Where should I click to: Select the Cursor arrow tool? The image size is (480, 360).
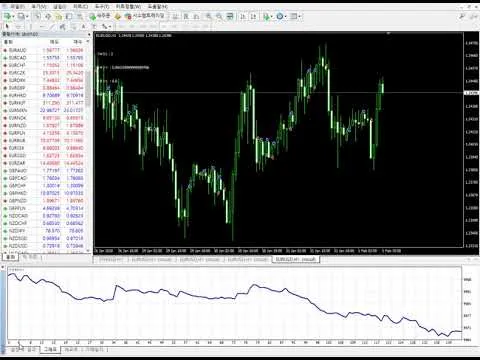7,26
